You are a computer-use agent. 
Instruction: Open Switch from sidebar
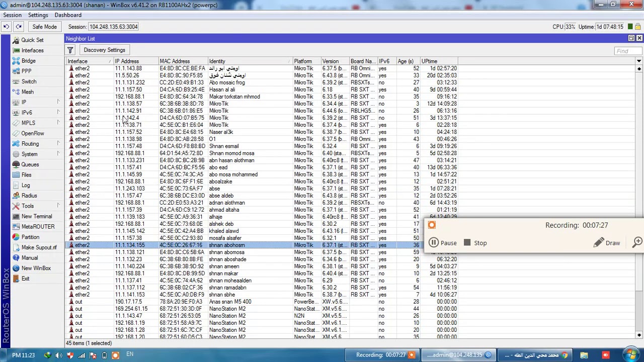pyautogui.click(x=29, y=81)
